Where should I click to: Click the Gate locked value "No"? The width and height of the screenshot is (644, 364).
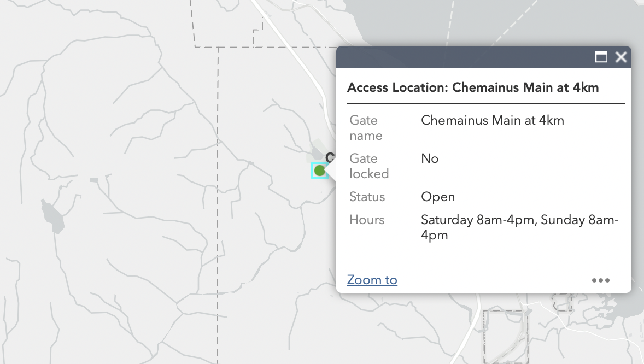(x=430, y=158)
